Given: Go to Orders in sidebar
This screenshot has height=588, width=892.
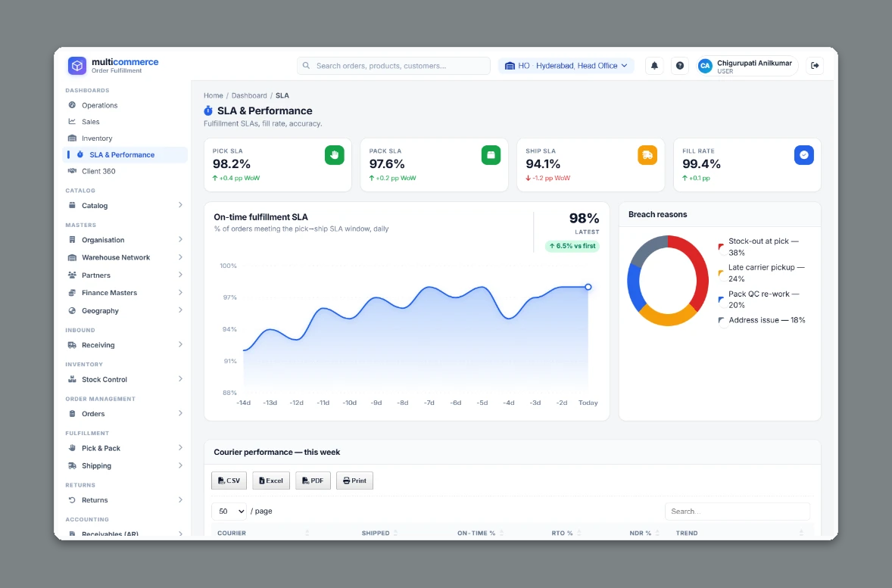Looking at the screenshot, I should click(x=125, y=414).
